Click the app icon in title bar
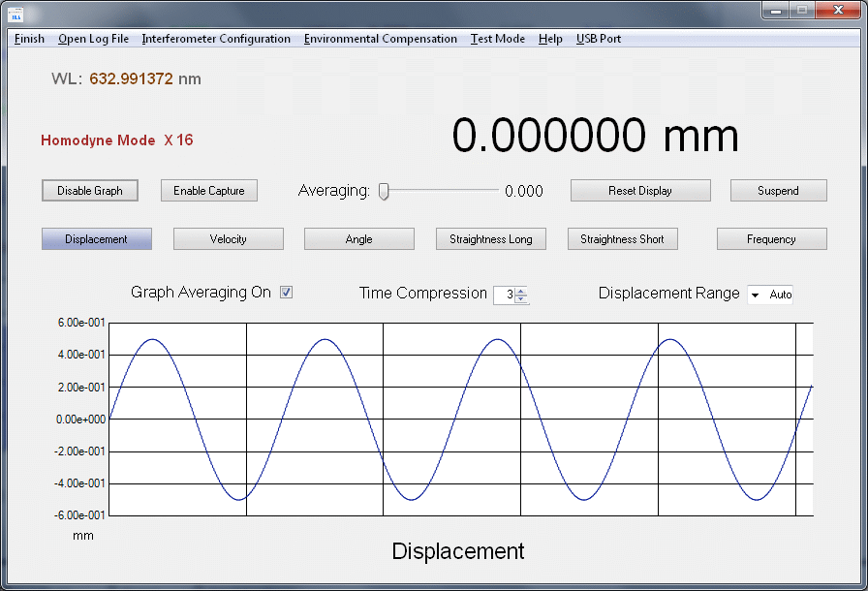Screen dimensions: 868x591 (15, 13)
